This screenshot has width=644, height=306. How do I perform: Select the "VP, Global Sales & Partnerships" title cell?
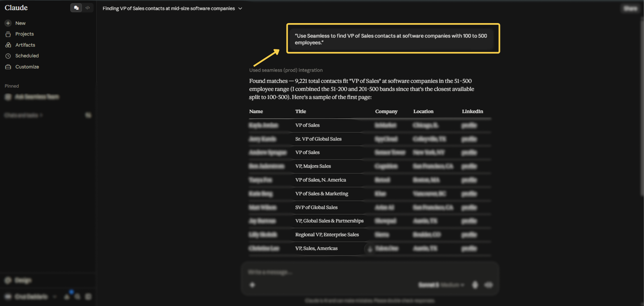329,221
